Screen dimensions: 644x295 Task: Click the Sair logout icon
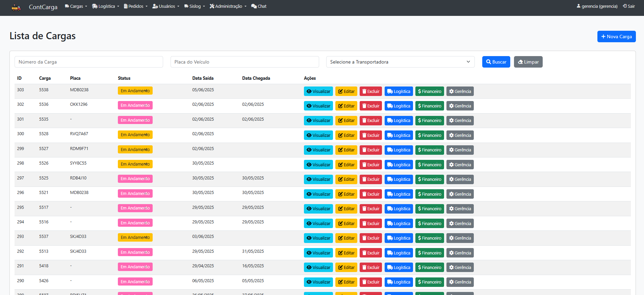pos(625,6)
